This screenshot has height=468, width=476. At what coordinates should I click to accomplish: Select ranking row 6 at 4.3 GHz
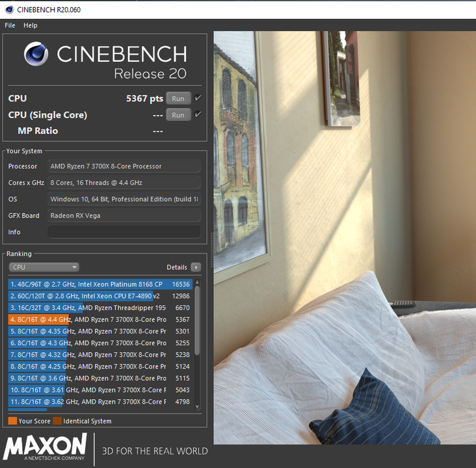click(x=100, y=343)
